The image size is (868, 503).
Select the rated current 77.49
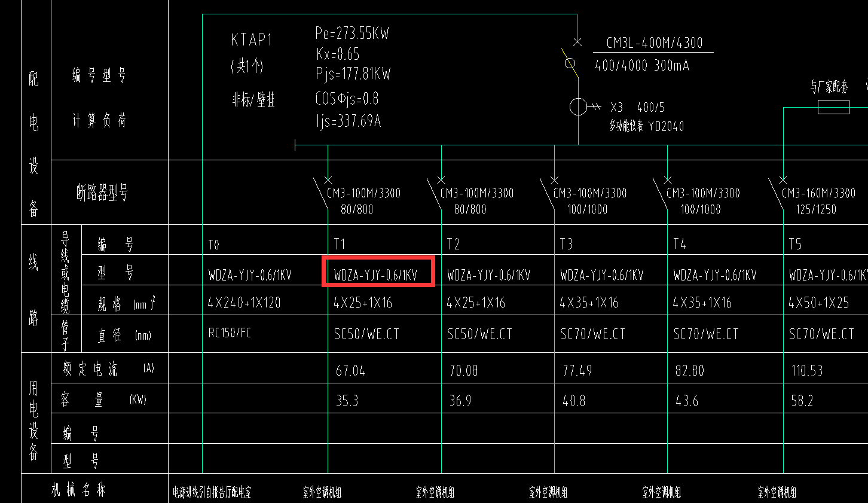pyautogui.click(x=577, y=371)
